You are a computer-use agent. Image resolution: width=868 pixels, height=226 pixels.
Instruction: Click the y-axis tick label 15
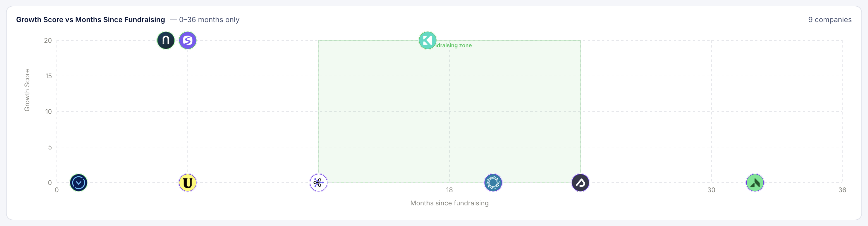tap(48, 76)
